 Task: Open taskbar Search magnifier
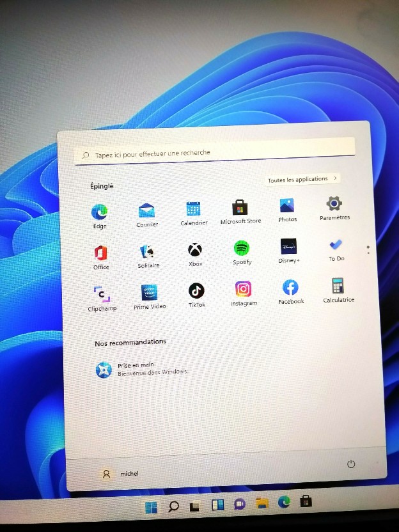click(x=173, y=506)
